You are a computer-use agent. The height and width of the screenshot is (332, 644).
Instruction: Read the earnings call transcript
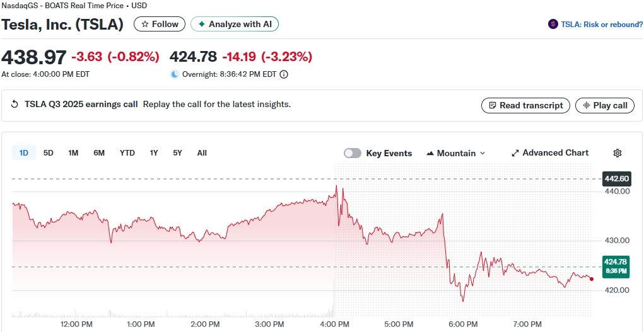click(x=525, y=106)
